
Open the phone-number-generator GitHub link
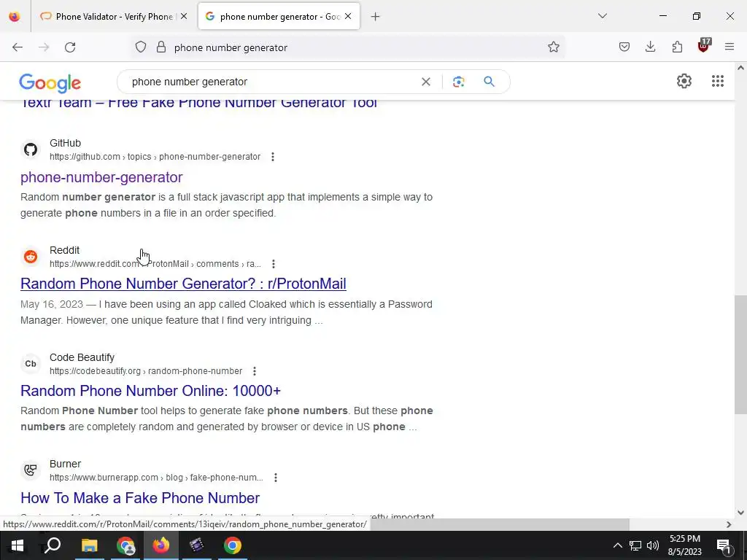pyautogui.click(x=101, y=177)
